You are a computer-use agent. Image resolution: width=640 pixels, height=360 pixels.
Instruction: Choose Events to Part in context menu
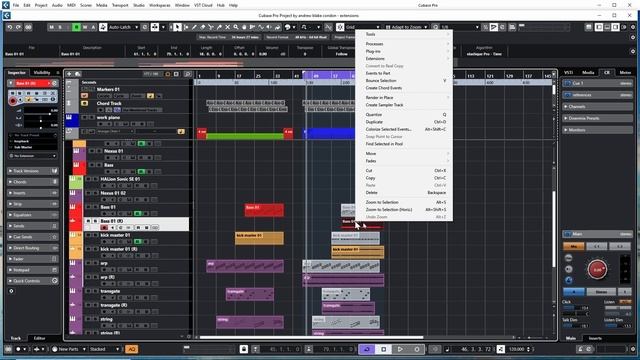pos(404,73)
